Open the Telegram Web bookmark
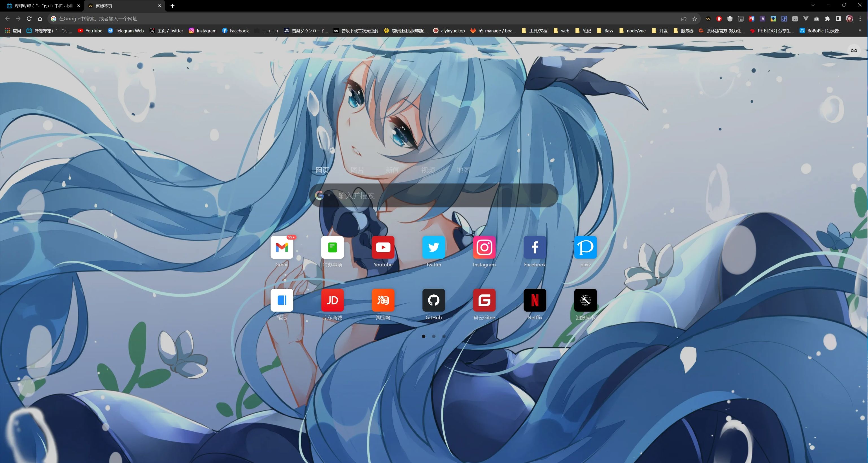Image resolution: width=868 pixels, height=463 pixels. (126, 31)
